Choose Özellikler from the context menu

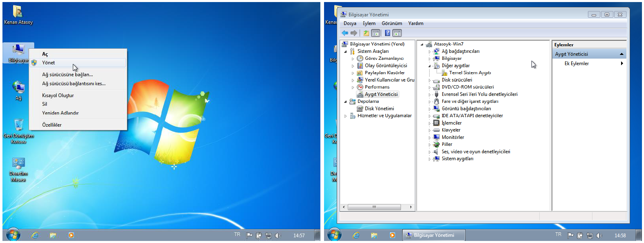78,125
